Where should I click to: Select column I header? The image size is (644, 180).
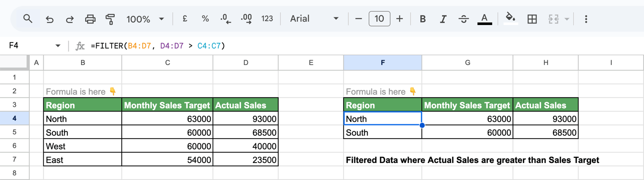[x=611, y=62]
